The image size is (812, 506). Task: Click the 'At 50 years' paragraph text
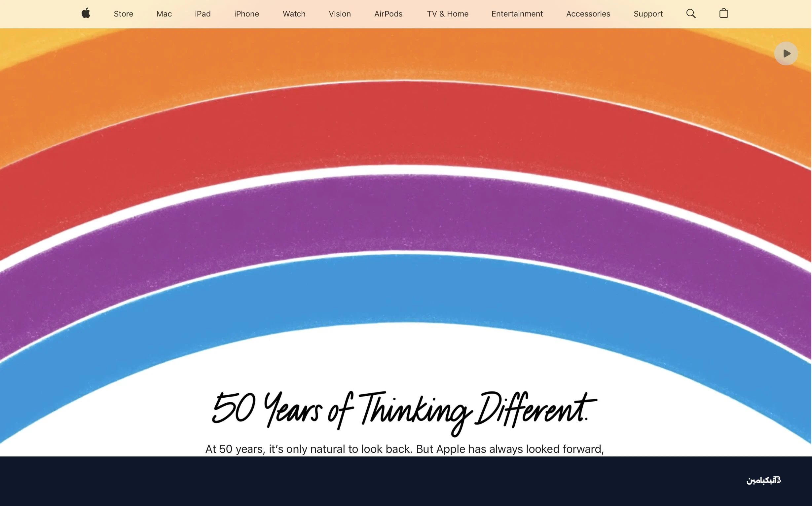pyautogui.click(x=404, y=449)
